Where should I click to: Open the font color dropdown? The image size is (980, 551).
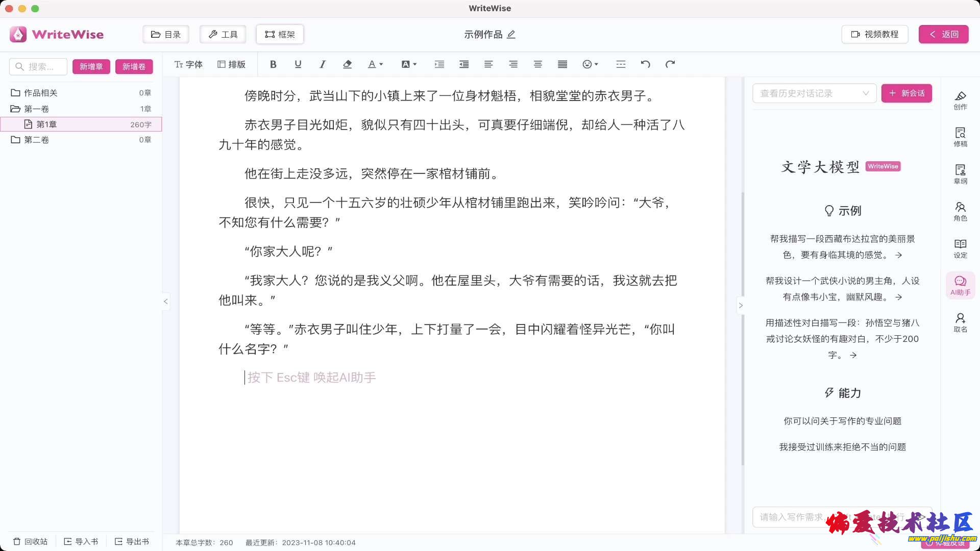click(376, 64)
